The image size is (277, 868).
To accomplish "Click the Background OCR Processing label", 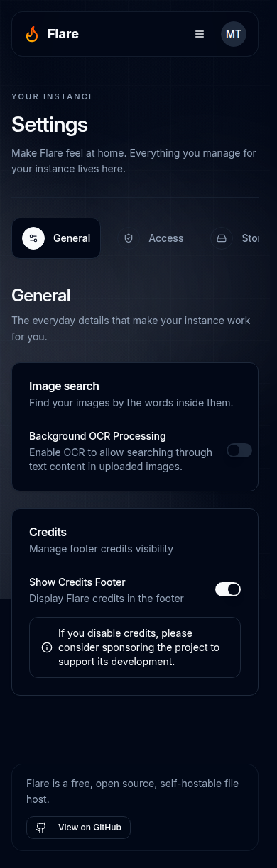I will tap(97, 436).
